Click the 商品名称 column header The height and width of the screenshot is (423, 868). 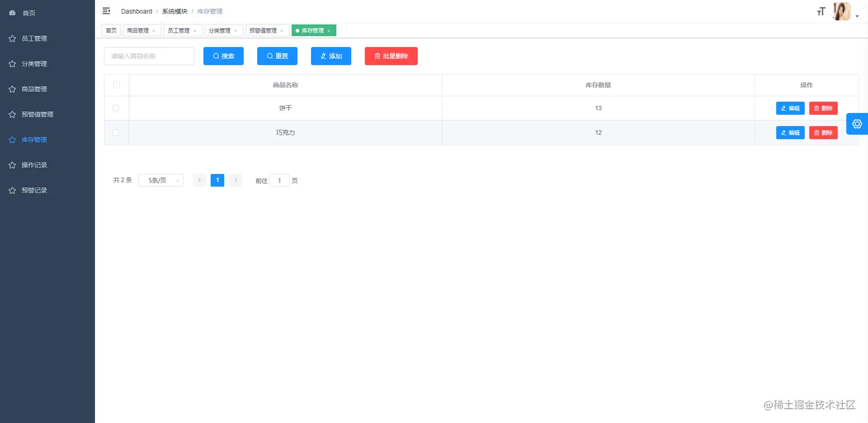pyautogui.click(x=285, y=85)
